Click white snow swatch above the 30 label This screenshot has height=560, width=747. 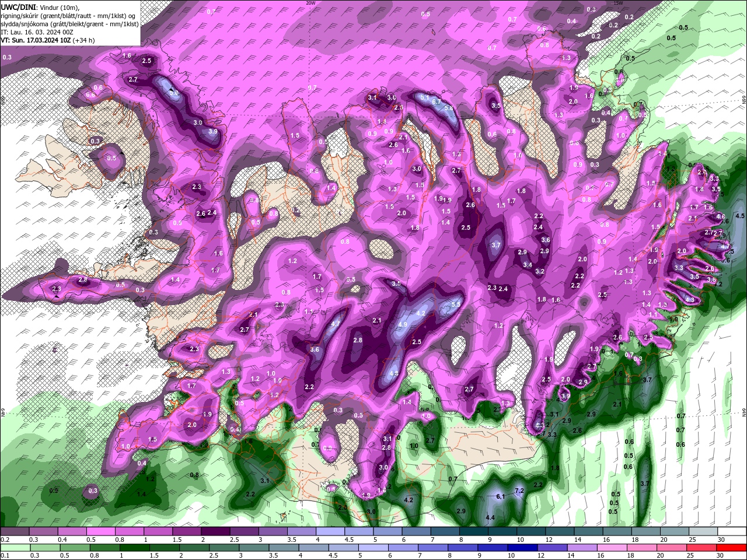click(x=731, y=531)
